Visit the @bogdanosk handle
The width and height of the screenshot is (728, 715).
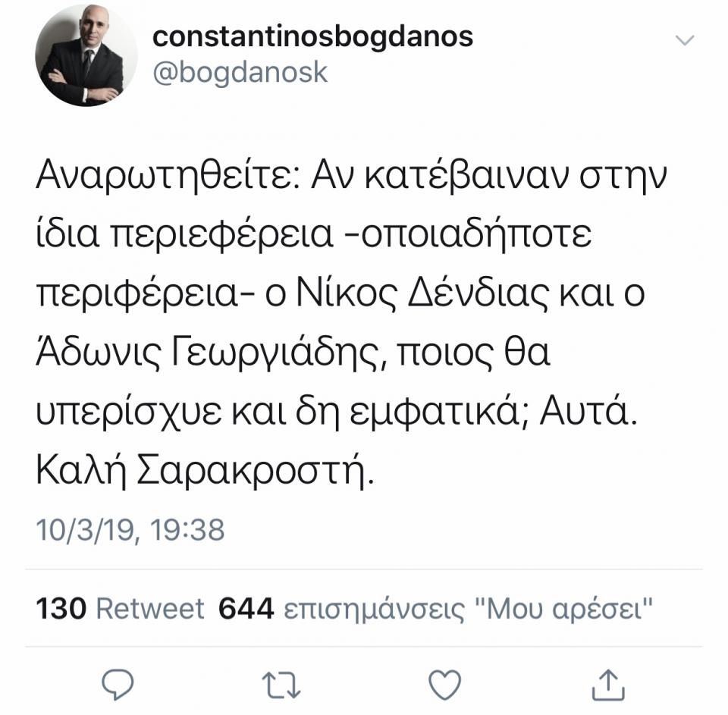pyautogui.click(x=240, y=72)
